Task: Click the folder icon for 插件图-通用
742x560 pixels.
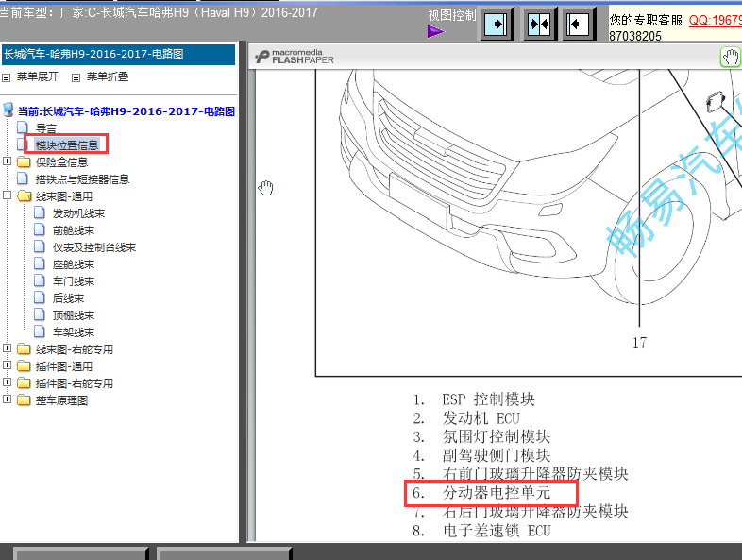Action: click(x=24, y=365)
